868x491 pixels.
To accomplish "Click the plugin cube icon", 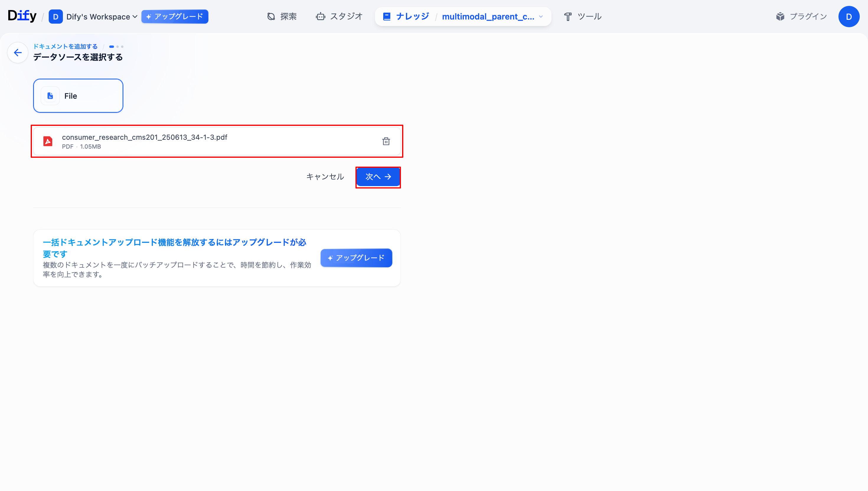I will point(780,17).
